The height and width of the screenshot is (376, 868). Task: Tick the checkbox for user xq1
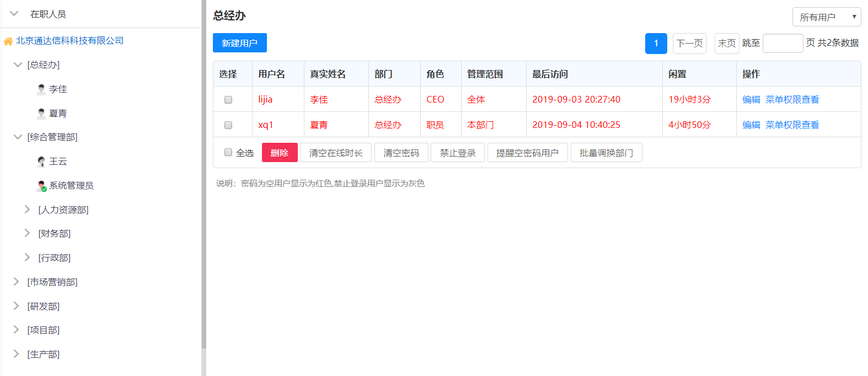(228, 125)
